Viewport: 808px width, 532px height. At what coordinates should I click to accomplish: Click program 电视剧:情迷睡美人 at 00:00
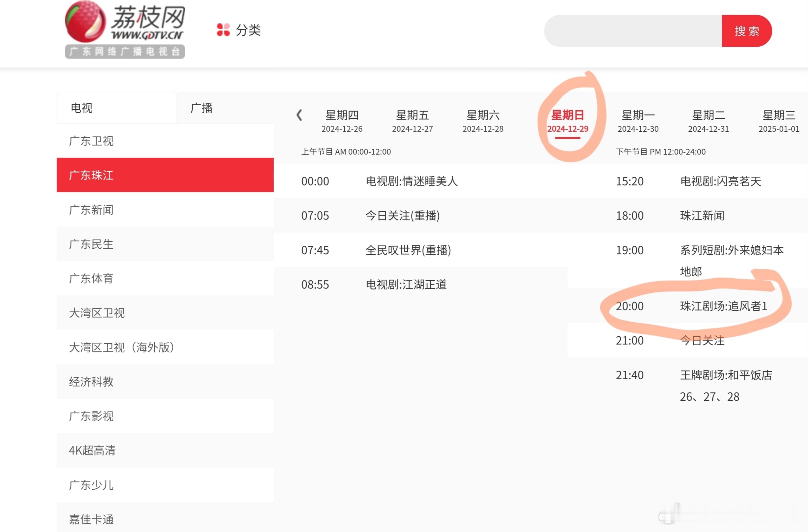click(412, 181)
